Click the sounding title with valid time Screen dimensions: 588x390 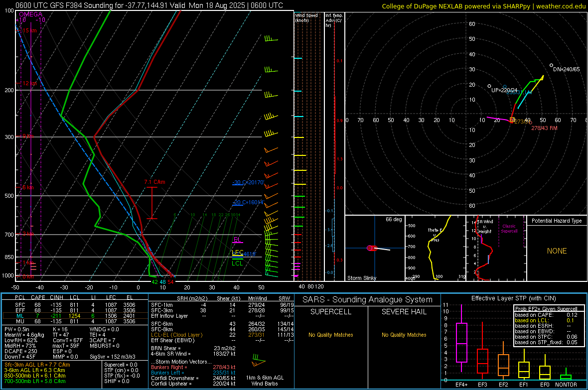click(149, 5)
